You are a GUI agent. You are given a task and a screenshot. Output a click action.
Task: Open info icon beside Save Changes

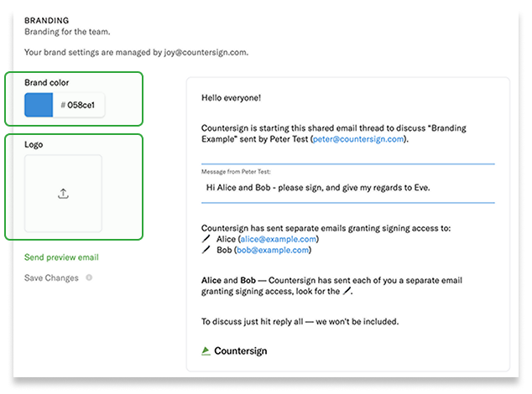click(89, 277)
